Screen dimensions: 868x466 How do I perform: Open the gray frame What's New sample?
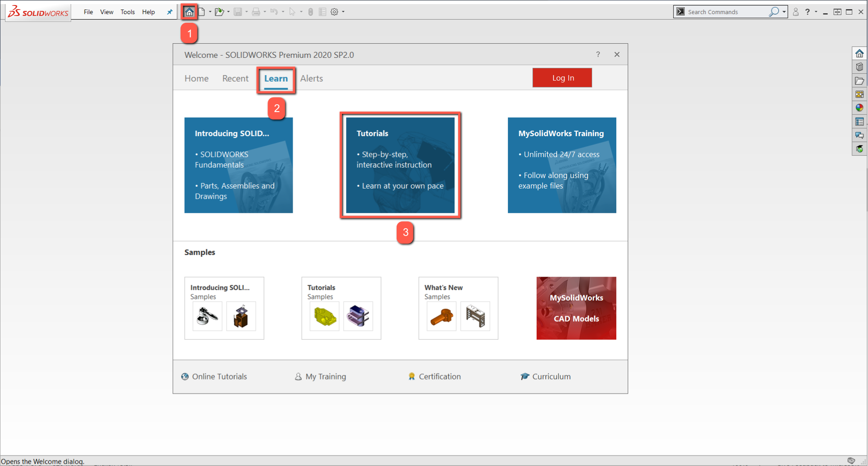tap(475, 316)
